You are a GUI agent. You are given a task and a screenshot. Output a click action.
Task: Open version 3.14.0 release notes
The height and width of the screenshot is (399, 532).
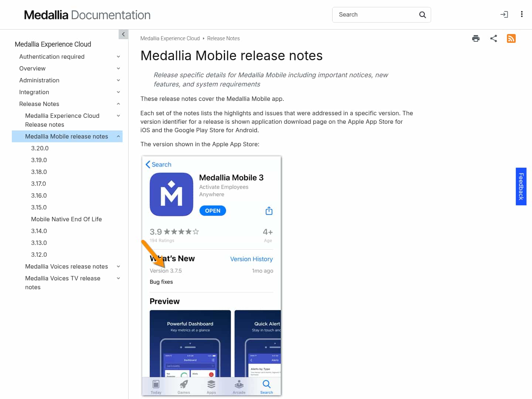point(39,231)
